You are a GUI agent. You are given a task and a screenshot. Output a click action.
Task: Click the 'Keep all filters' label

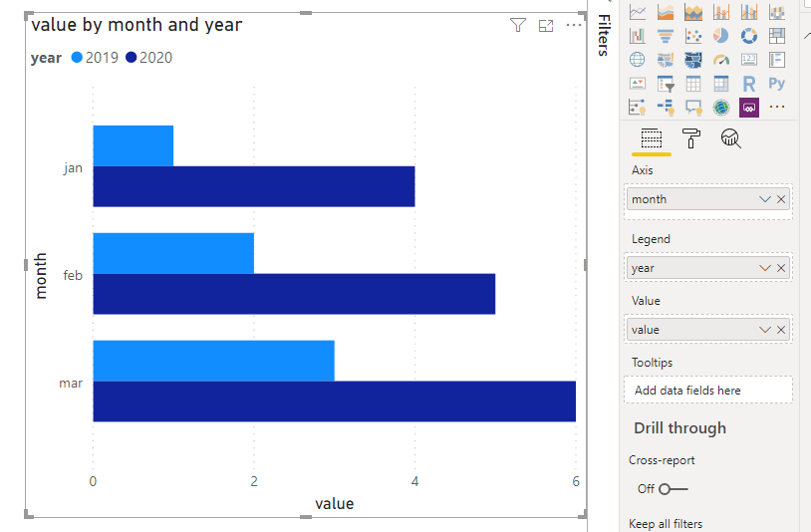(x=666, y=524)
